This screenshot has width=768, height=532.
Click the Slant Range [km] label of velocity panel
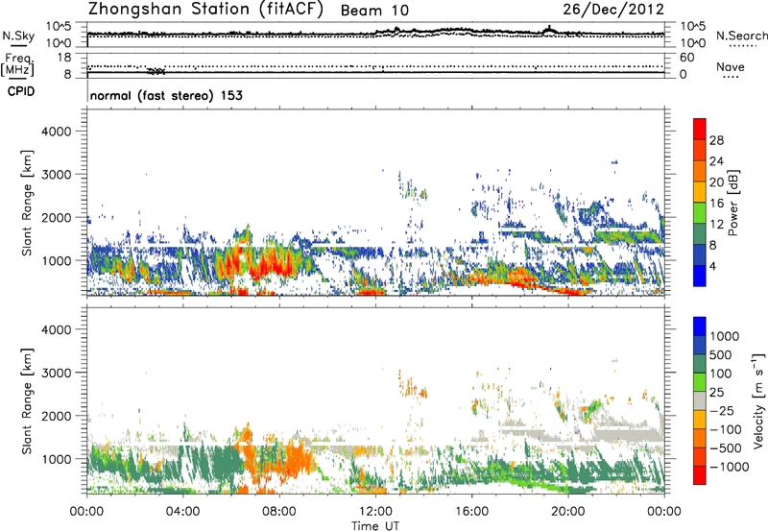27,401
